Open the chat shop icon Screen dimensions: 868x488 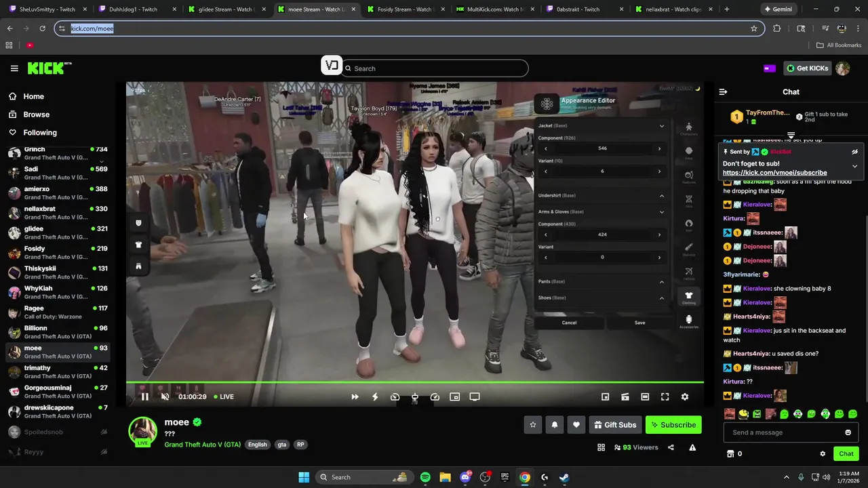[730, 454]
